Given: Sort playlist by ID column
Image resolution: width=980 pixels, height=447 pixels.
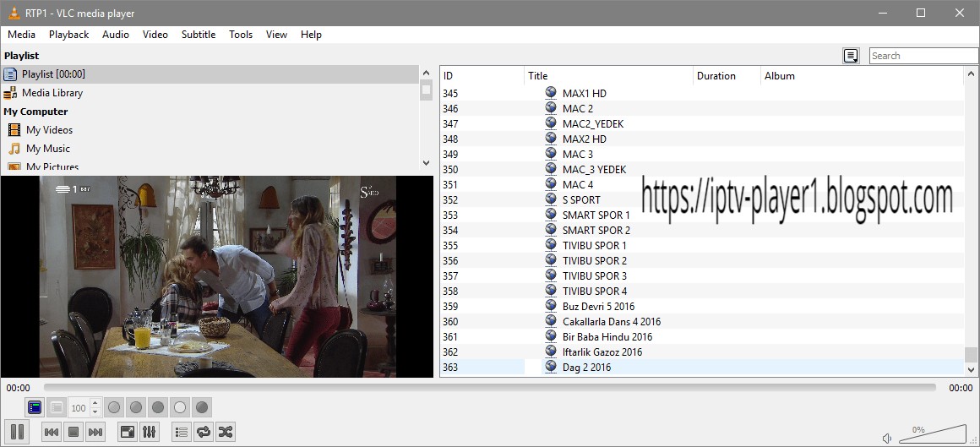Looking at the screenshot, I should click(x=482, y=76).
